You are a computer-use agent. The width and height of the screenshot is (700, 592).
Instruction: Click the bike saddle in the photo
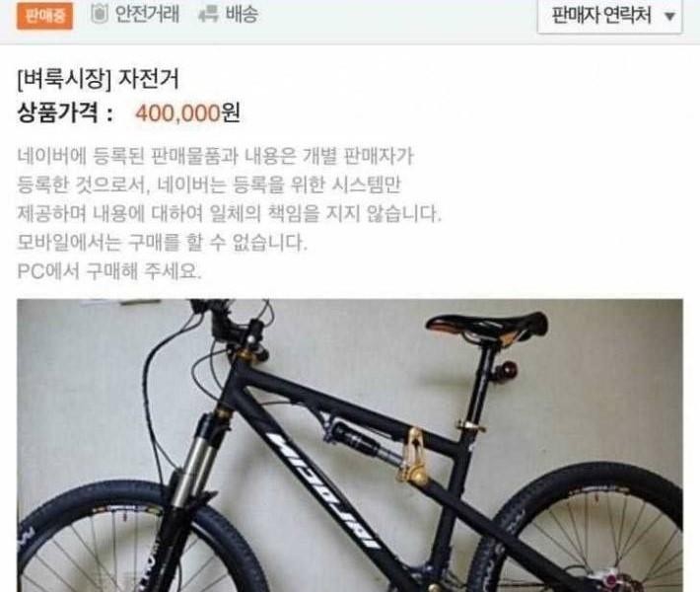pyautogui.click(x=487, y=327)
